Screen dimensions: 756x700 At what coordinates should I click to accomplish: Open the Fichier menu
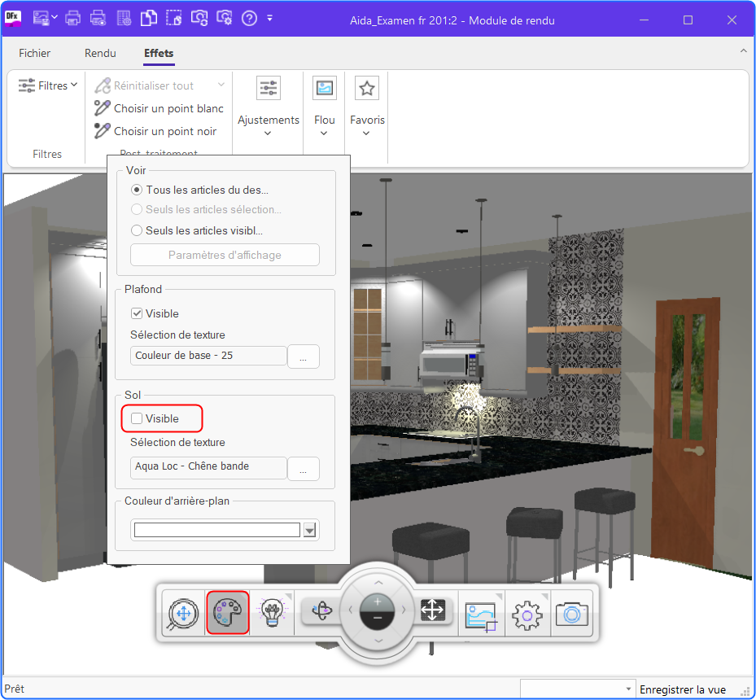tap(34, 53)
